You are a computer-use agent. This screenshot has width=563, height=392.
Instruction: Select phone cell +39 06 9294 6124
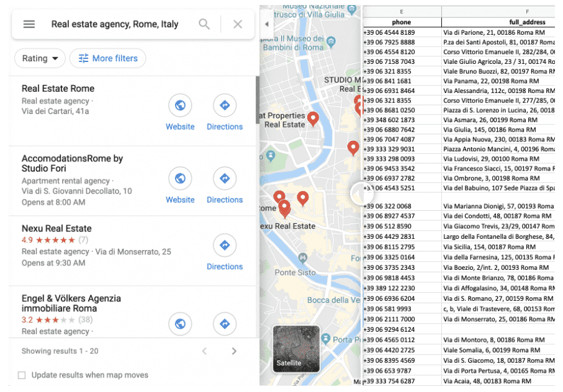(402, 329)
